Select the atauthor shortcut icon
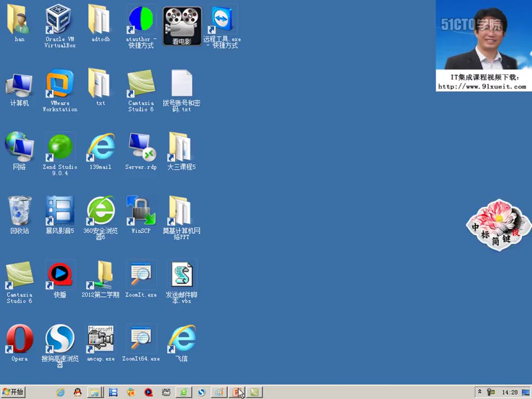Image resolution: width=532 pixels, height=399 pixels. click(141, 27)
